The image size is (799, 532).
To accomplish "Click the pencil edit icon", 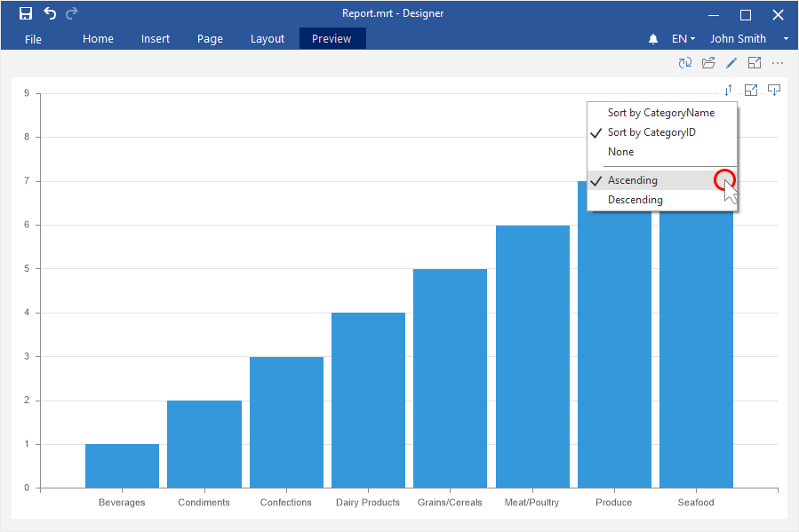I will pyautogui.click(x=731, y=63).
